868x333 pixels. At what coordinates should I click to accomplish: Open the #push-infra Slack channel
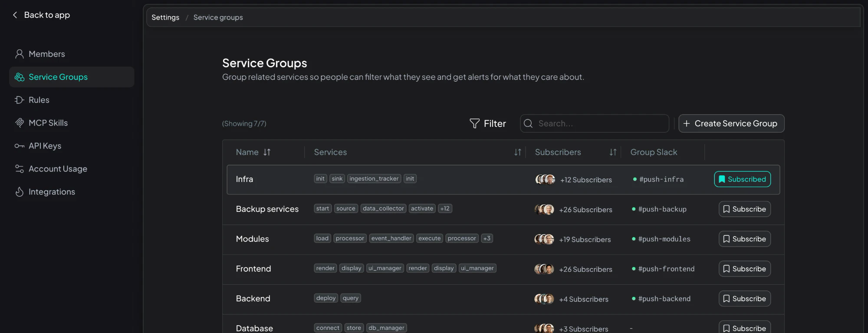[x=661, y=179]
